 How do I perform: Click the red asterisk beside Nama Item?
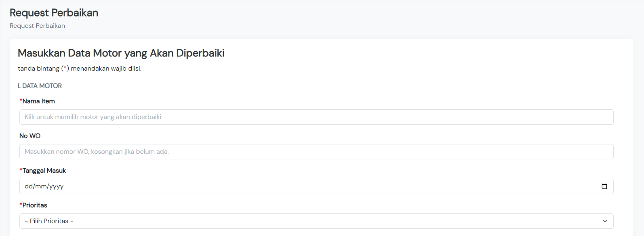21,100
